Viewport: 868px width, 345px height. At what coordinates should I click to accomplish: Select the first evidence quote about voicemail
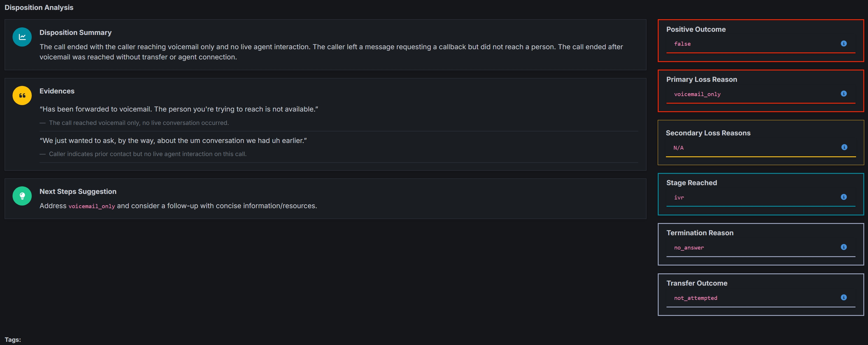coord(179,109)
